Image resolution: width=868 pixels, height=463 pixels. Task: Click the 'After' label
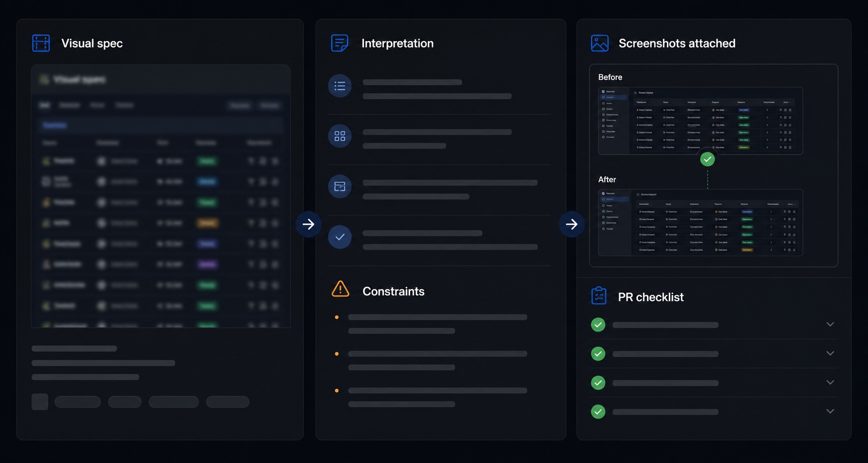pos(607,179)
